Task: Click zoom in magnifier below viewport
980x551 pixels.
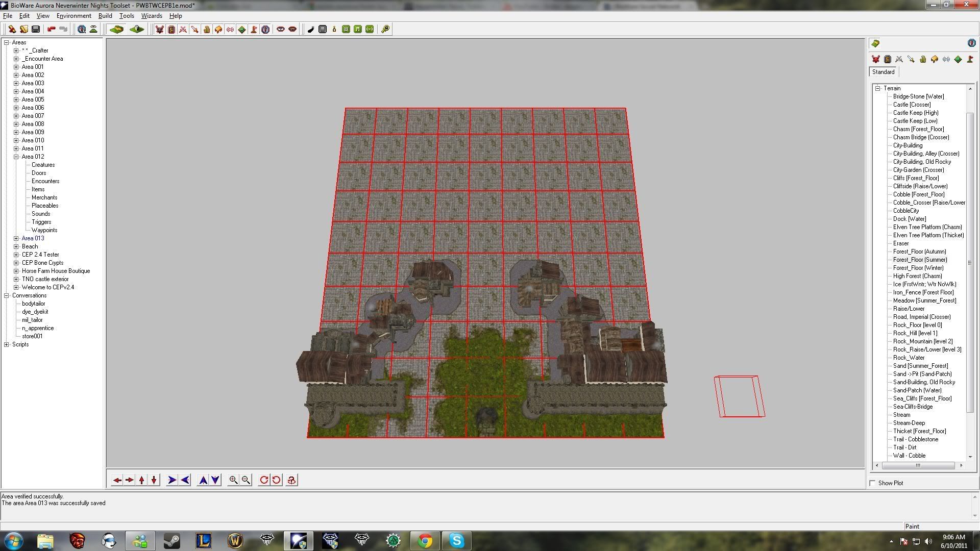Action: pos(233,480)
